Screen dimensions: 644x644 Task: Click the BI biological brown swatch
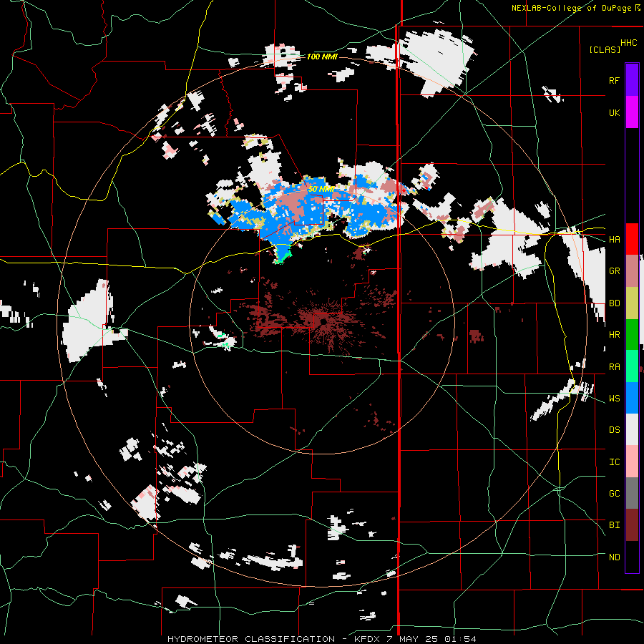coord(632,525)
